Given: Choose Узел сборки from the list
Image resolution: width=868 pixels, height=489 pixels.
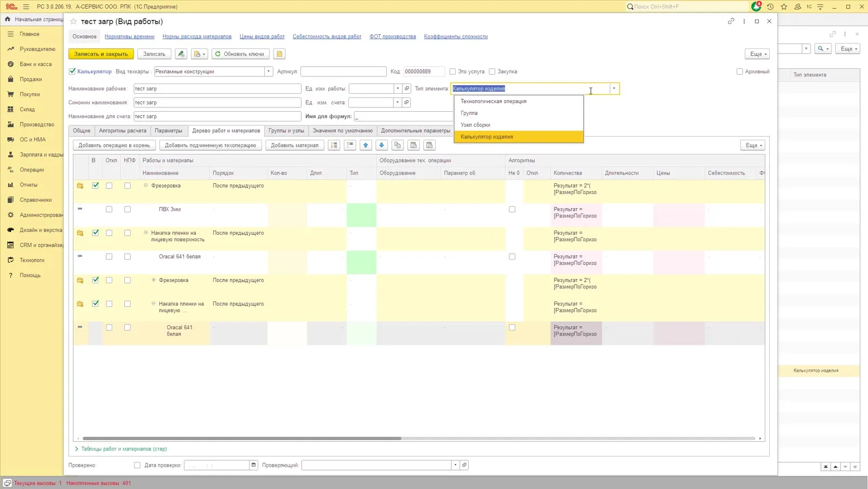Looking at the screenshot, I should [519, 125].
